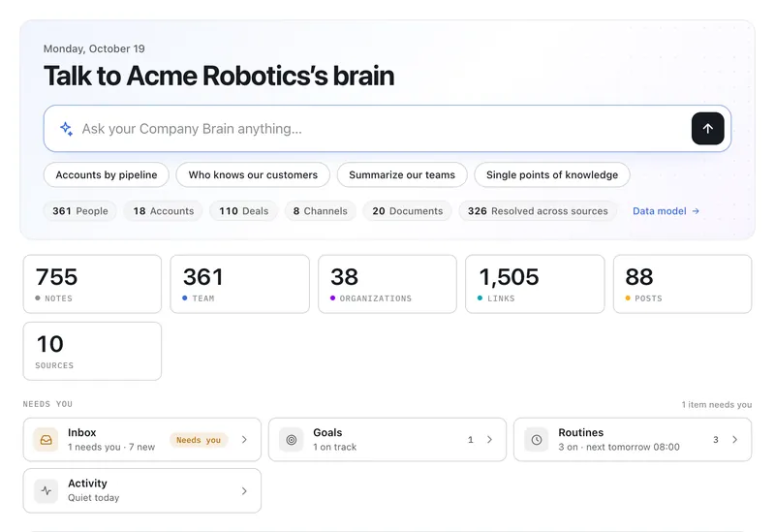The width and height of the screenshot is (775, 532).
Task: Open the 110 Deals chip
Action: 244,211
